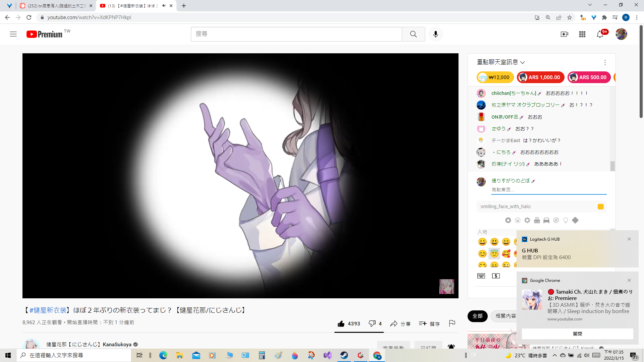
Task: Open the create video camera icon
Action: 565,34
